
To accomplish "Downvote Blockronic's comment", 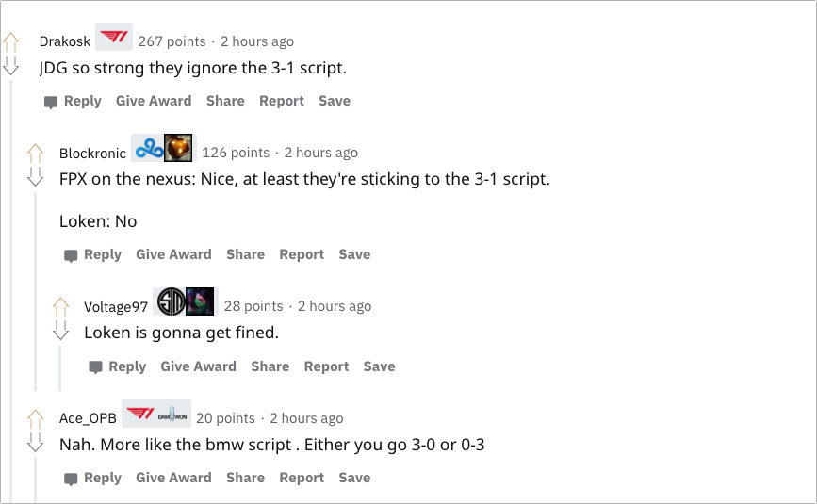I will click(x=36, y=176).
